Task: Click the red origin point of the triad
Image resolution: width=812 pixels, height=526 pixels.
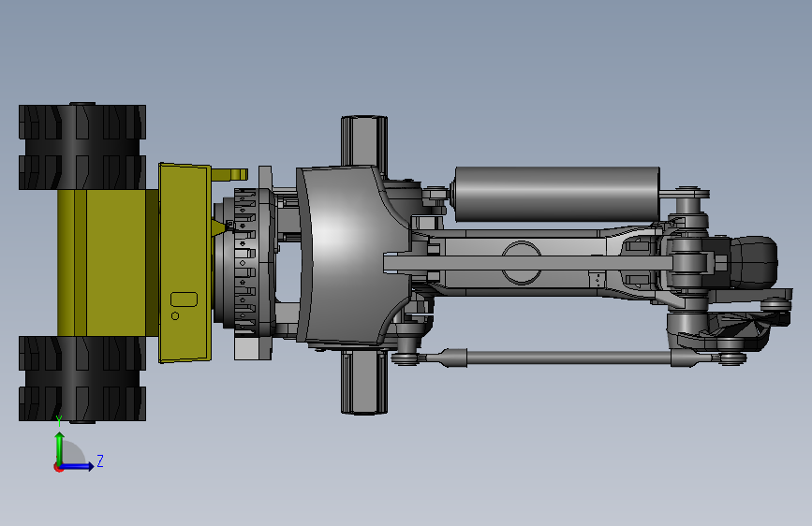Action: click(x=58, y=467)
